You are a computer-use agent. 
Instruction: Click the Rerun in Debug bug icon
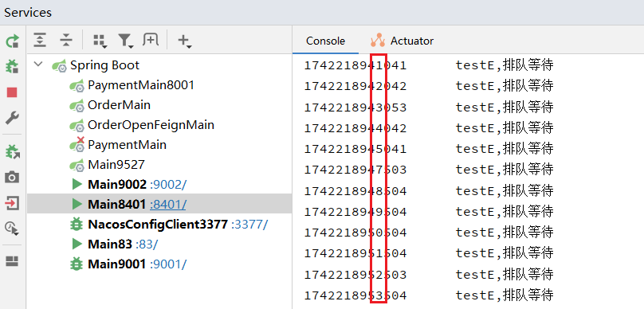12,66
